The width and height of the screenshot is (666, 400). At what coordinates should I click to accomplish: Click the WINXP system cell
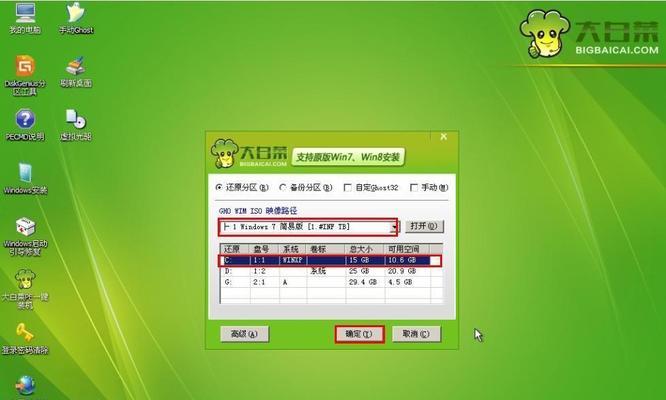[x=292, y=260]
